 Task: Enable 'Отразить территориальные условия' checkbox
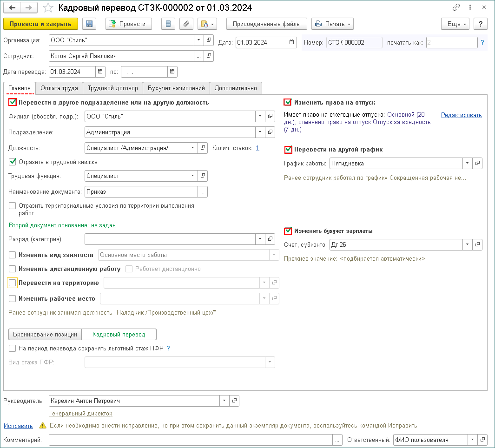pos(12,205)
